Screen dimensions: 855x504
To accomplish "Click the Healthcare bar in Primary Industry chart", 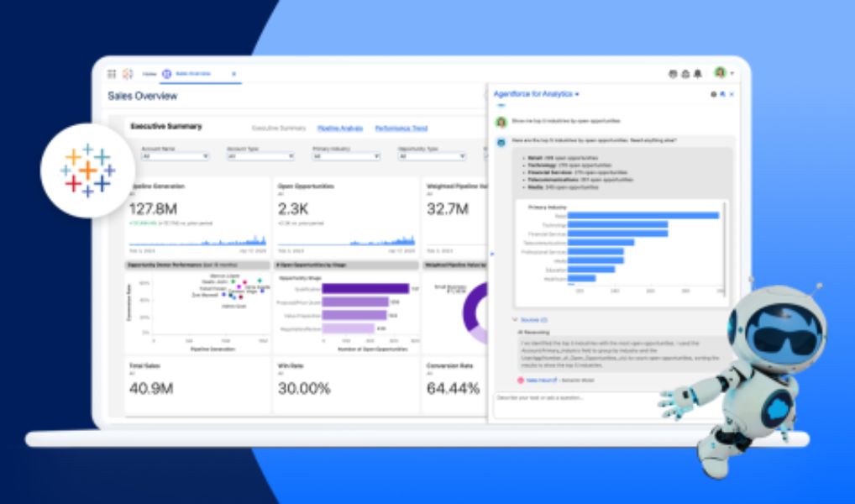I will point(582,279).
